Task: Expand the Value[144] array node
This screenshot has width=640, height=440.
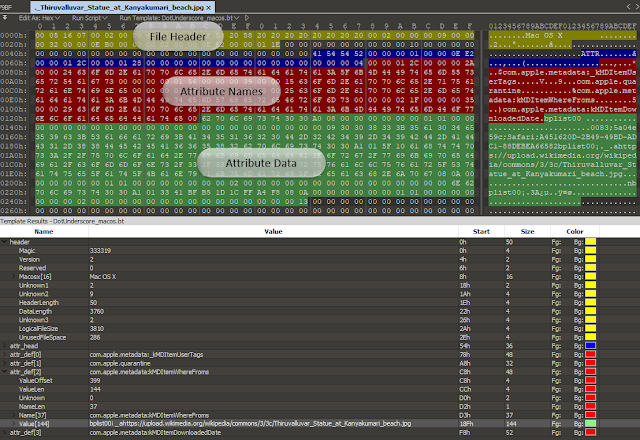Action: [13, 424]
